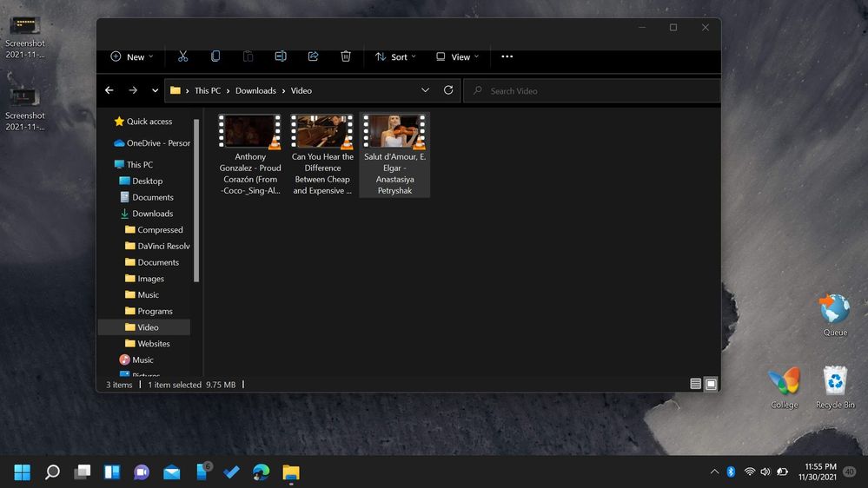Open Images folder in sidebar
Screen dimensions: 868x488
pyautogui.click(x=144, y=279)
